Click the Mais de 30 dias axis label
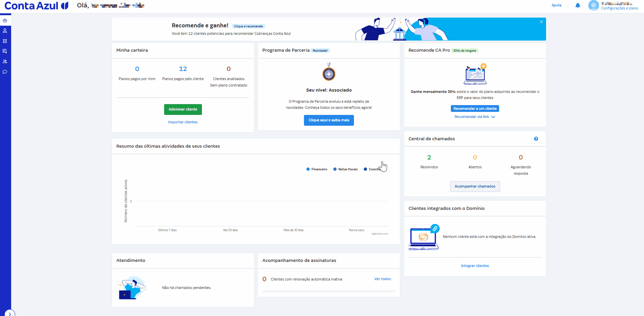 tap(293, 230)
